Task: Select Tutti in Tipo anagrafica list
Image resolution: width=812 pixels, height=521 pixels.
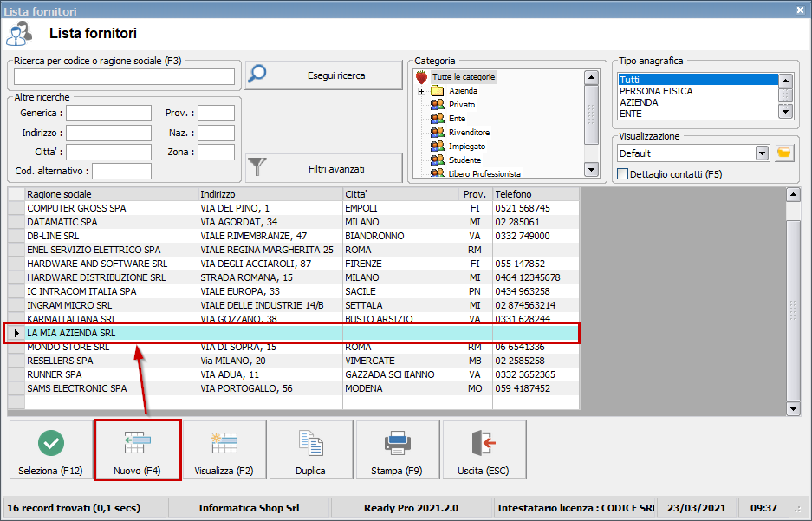Action: coord(698,80)
